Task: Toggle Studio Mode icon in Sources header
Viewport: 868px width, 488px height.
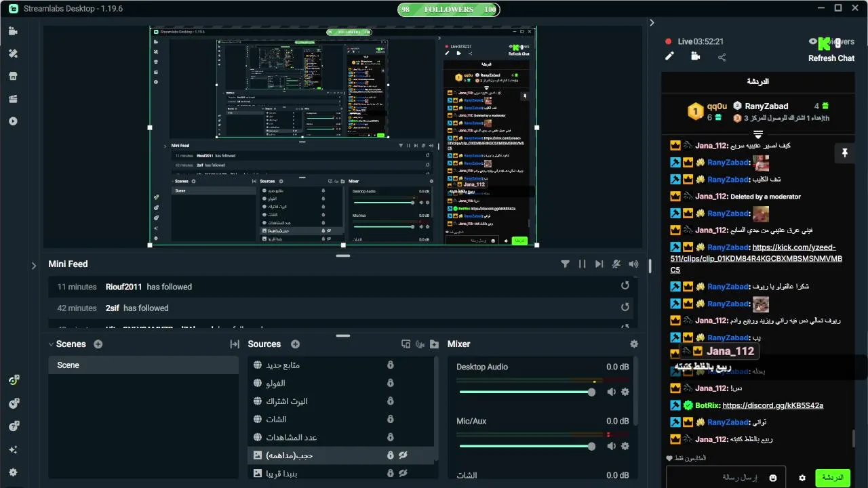Action: point(406,344)
